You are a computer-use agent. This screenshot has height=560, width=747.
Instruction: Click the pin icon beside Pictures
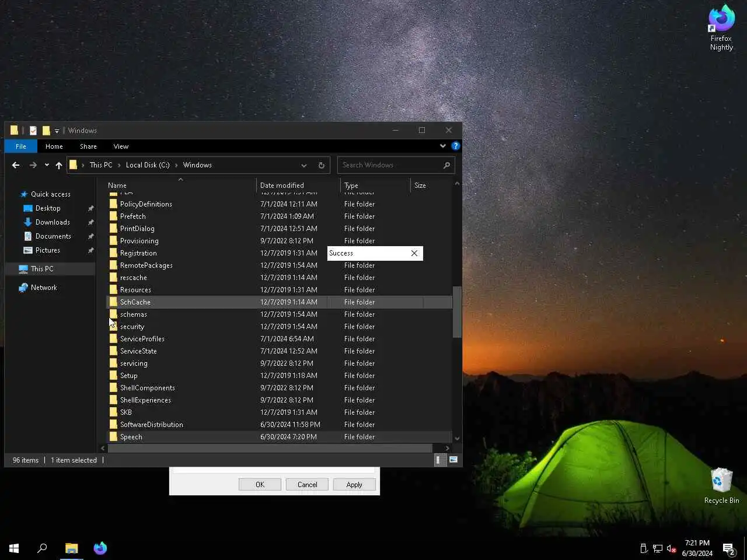pos(90,250)
